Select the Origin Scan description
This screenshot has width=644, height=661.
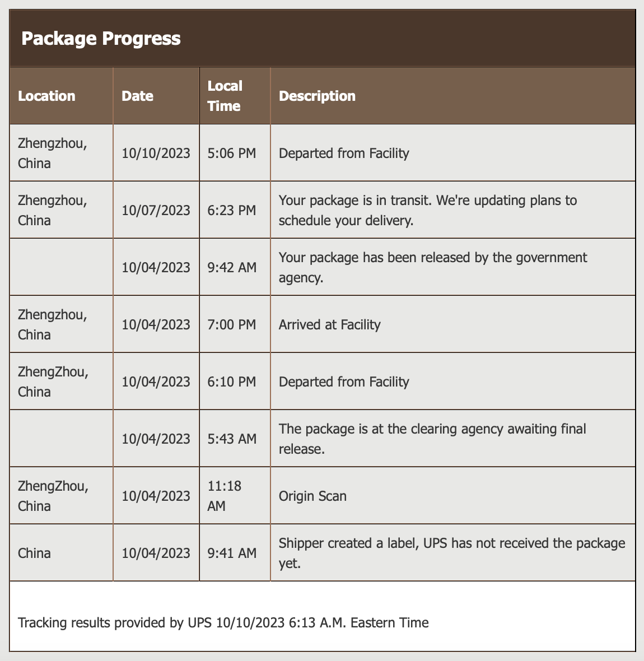coord(312,496)
